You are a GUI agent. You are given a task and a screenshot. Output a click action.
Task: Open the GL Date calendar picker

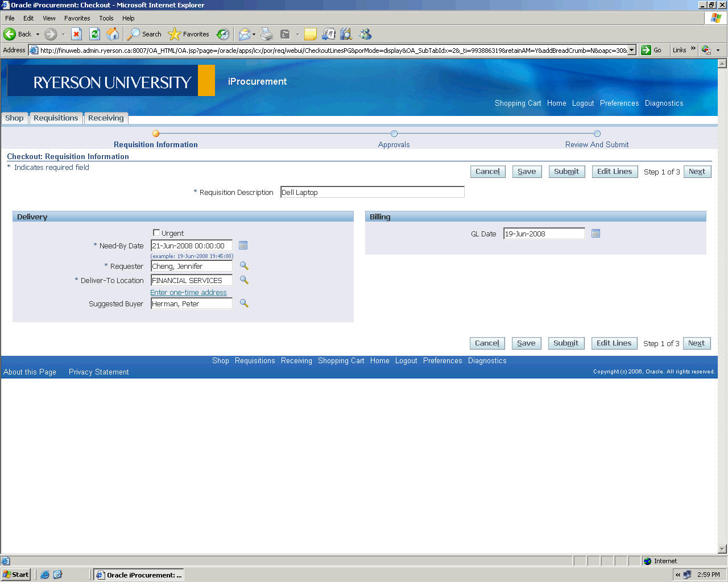click(595, 234)
